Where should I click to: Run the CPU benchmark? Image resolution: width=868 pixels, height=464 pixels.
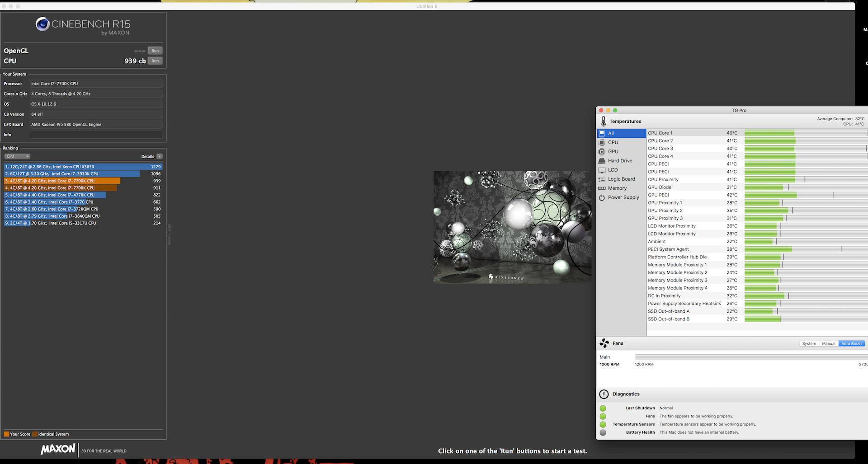[x=155, y=61]
